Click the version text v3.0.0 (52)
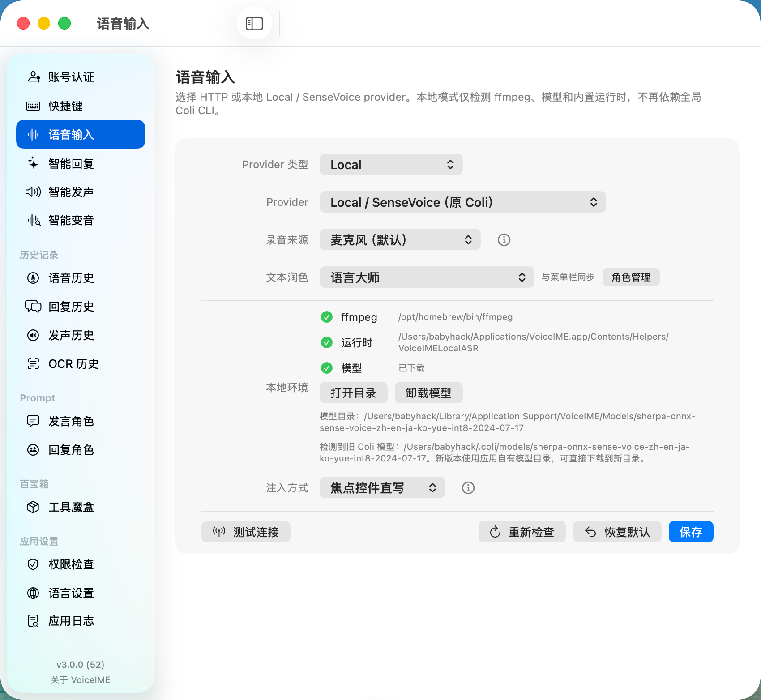 81,665
